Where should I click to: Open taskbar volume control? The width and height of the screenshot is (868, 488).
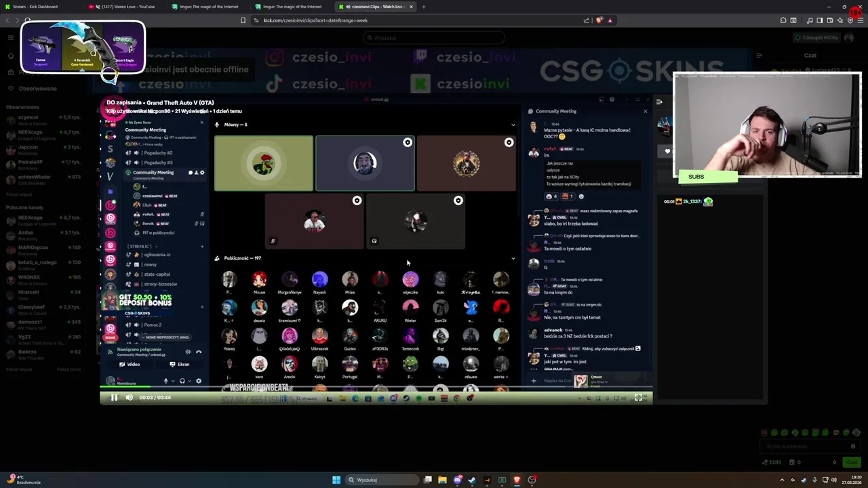pyautogui.click(x=833, y=480)
